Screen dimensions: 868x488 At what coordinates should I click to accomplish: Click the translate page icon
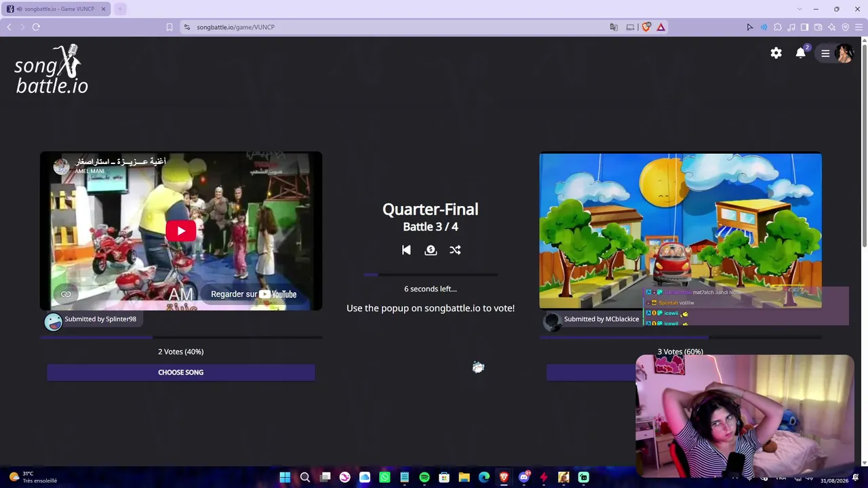pyautogui.click(x=614, y=27)
